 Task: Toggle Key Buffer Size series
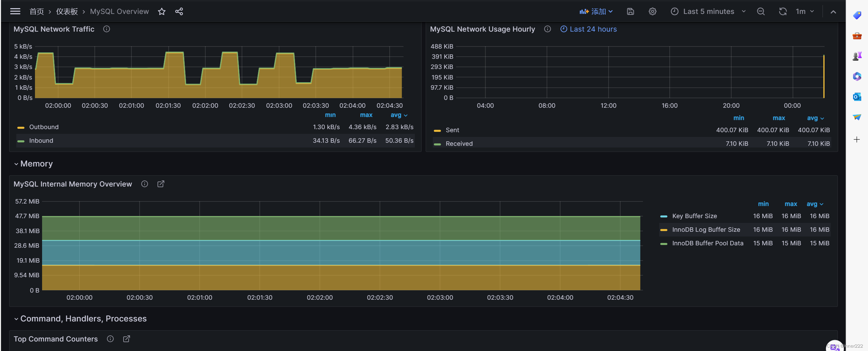coord(695,216)
